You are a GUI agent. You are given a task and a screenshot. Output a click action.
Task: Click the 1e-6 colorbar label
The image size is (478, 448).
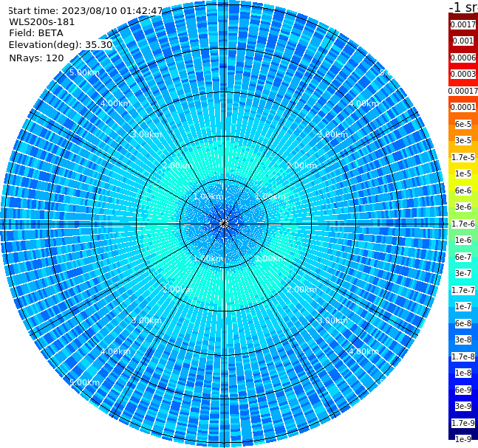(463, 240)
